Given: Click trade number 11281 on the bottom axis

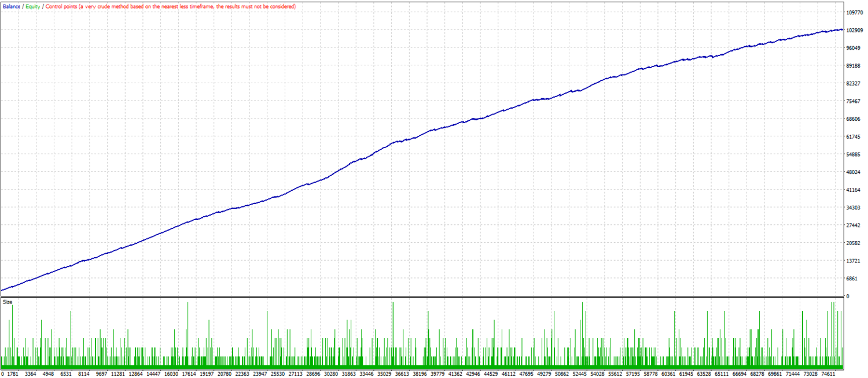Looking at the screenshot, I should [x=119, y=374].
